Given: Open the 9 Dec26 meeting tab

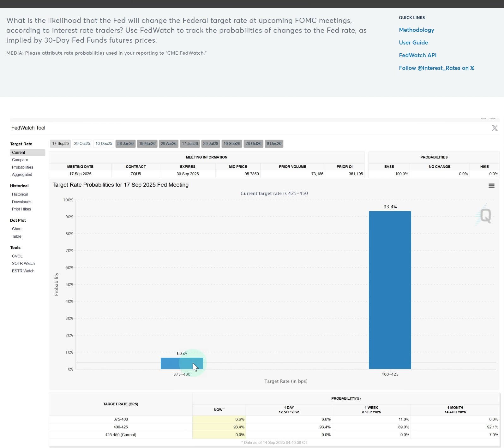Looking at the screenshot, I should [274, 144].
